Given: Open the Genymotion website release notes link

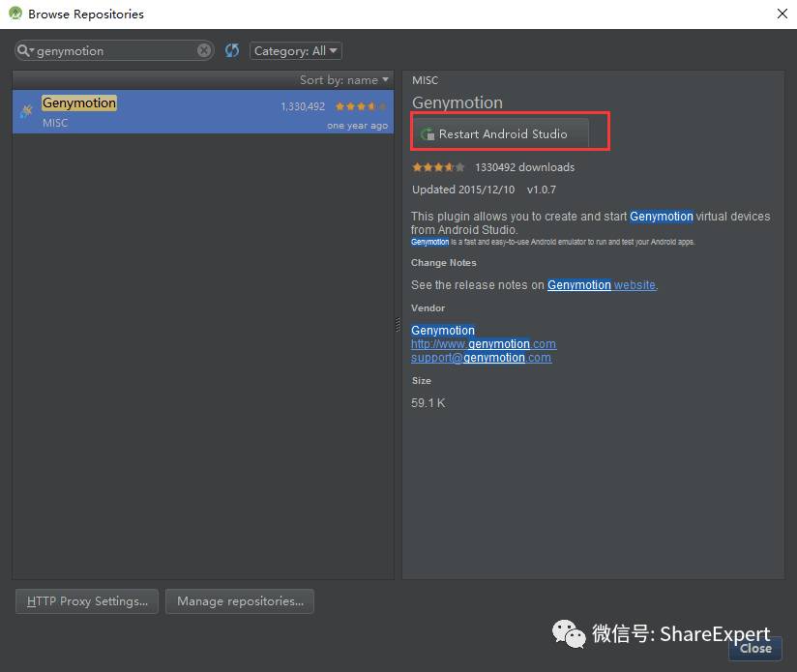Looking at the screenshot, I should (602, 285).
